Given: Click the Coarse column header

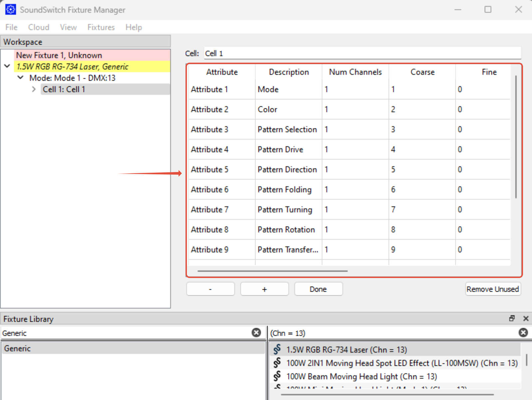Looking at the screenshot, I should pos(422,72).
